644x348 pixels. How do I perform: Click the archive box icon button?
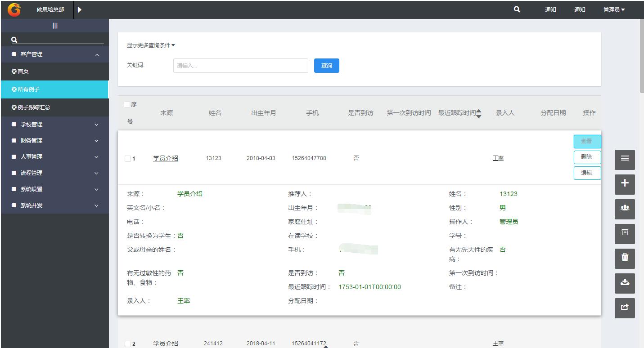pos(625,233)
